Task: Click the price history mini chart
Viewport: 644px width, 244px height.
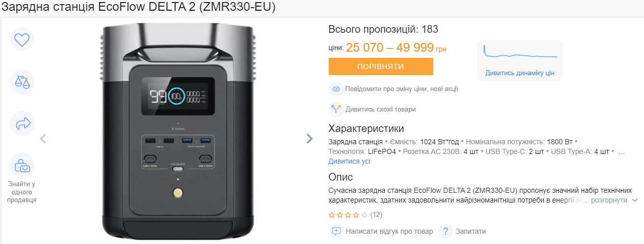Action: pos(520,52)
